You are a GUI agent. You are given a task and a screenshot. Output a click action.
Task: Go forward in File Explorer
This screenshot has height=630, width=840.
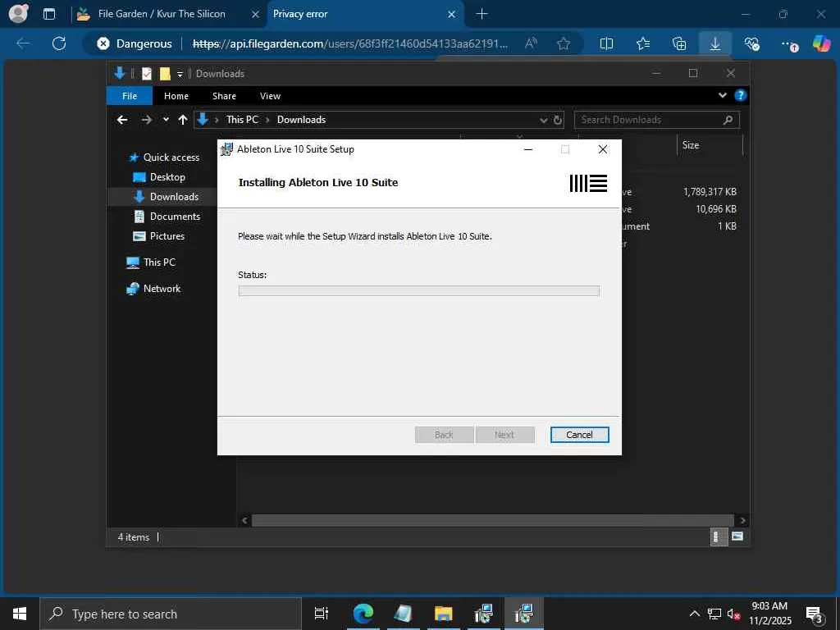pos(146,120)
